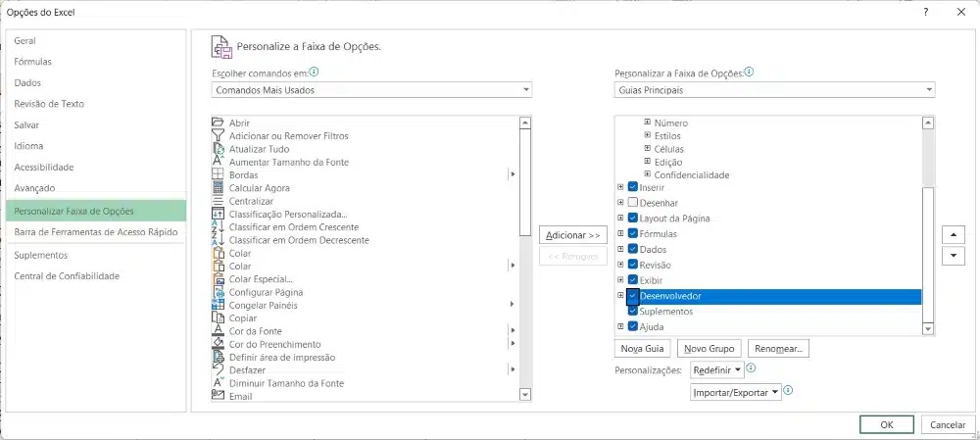Viewport: 980px width, 440px height.
Task: Click the Colar Especial clipboard icon
Action: (219, 279)
